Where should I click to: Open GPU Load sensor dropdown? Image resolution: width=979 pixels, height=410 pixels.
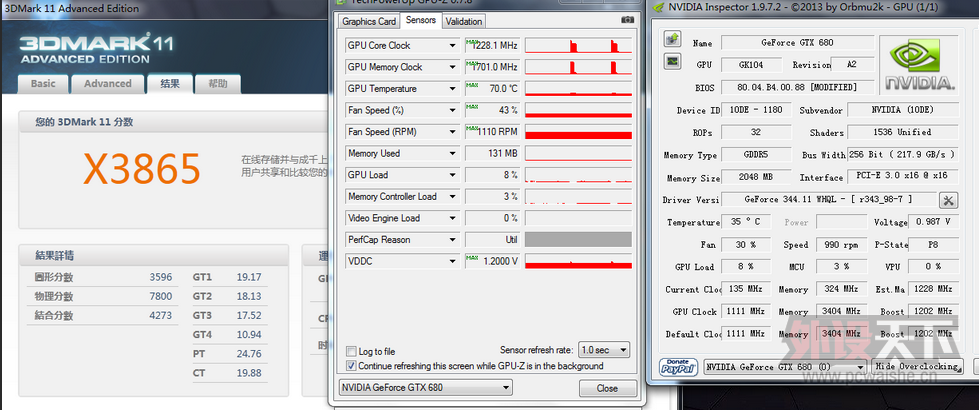click(x=453, y=175)
